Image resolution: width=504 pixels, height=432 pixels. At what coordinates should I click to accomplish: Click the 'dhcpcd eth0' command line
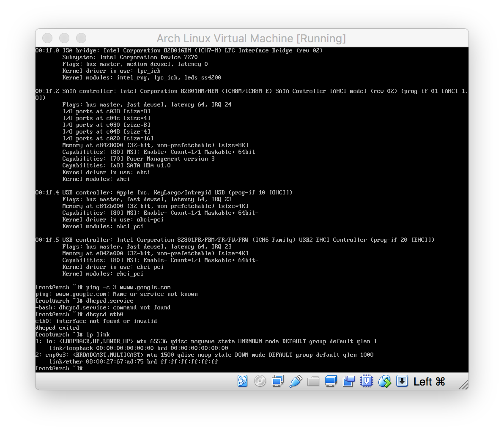(x=79, y=314)
